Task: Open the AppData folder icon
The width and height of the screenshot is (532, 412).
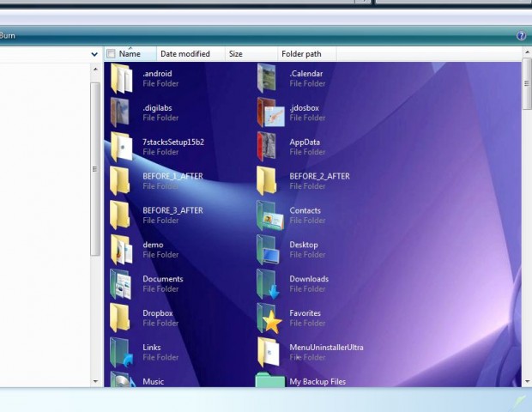Action: [x=269, y=147]
